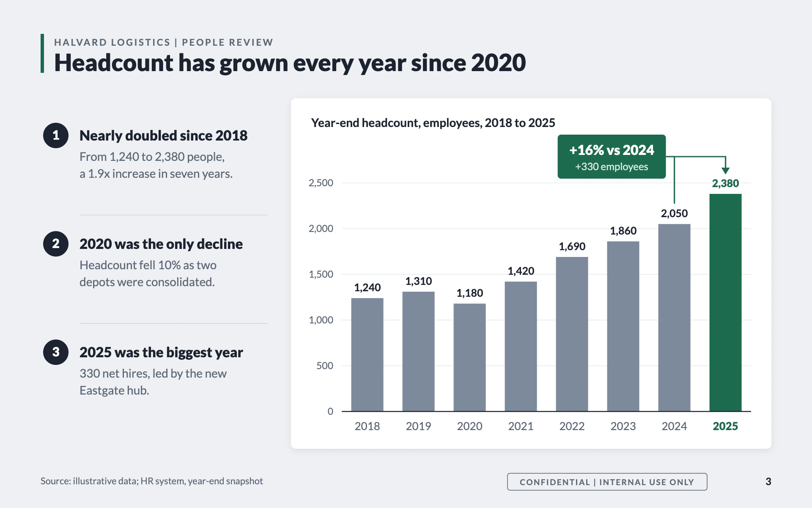This screenshot has width=812, height=508.
Task: Click the 2019 bar in the chart
Action: [418, 351]
